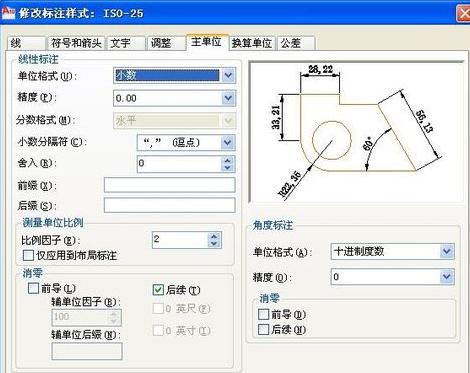
Task: Click the 舍入 value field
Action: [179, 164]
